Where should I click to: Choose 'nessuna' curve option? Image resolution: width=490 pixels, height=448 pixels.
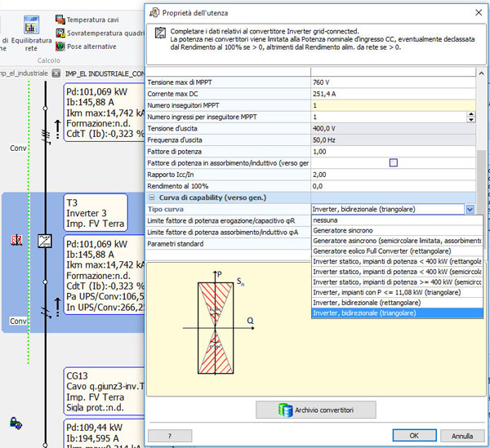[x=397, y=220]
